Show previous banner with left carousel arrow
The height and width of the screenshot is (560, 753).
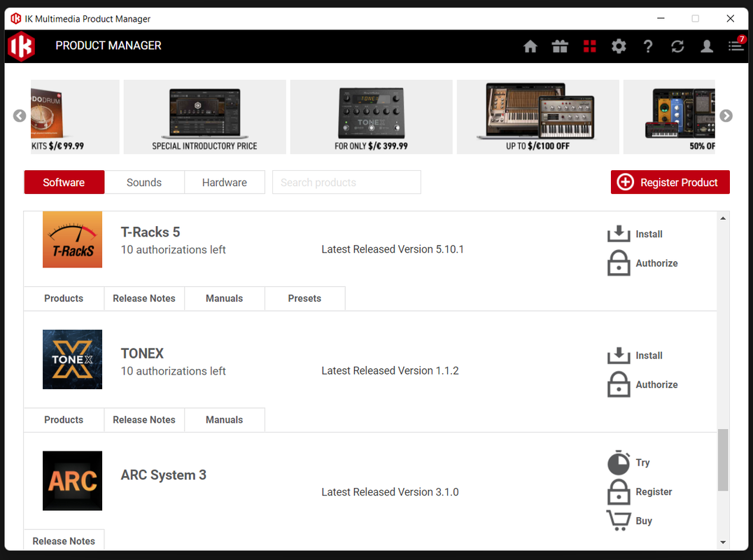(19, 115)
